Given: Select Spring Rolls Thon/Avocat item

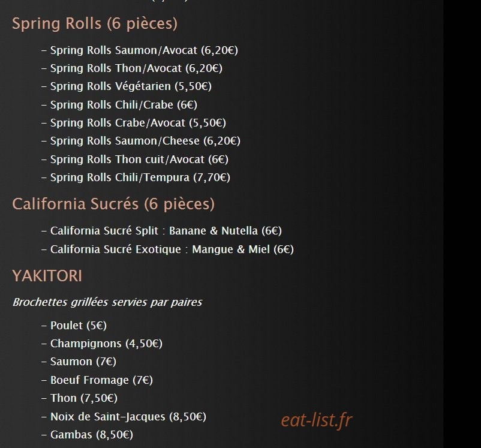Looking at the screenshot, I should tap(132, 68).
